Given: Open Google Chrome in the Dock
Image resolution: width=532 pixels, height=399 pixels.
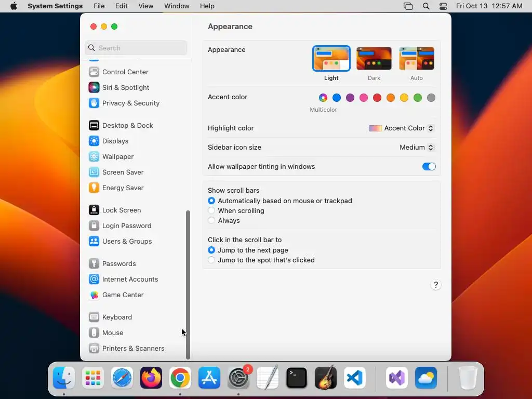Looking at the screenshot, I should [x=180, y=378].
